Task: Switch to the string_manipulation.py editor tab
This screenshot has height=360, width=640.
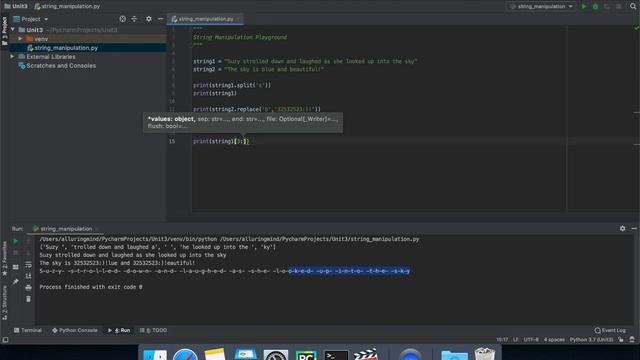Action: pyautogui.click(x=206, y=19)
